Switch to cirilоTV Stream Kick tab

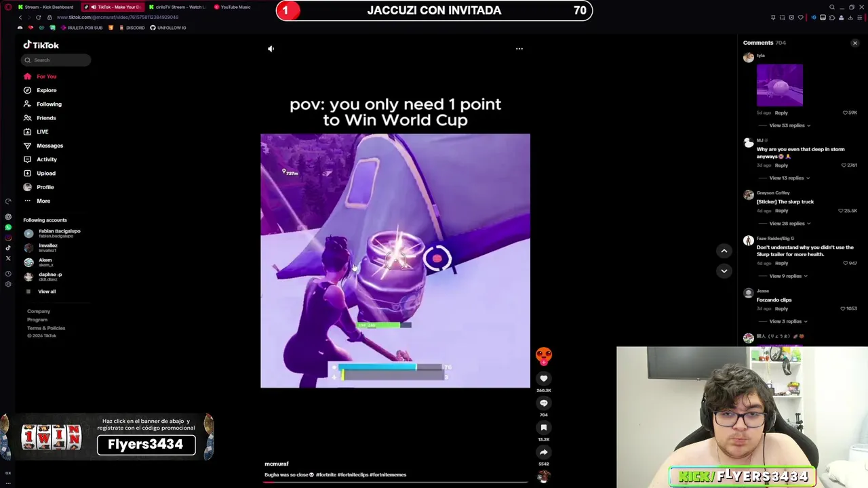176,7
